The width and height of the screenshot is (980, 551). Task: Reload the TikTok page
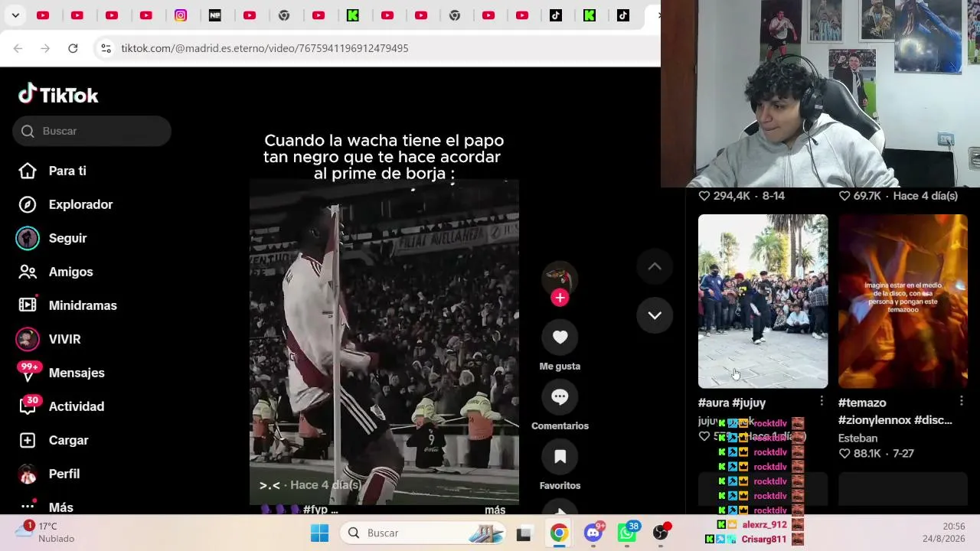click(x=73, y=48)
